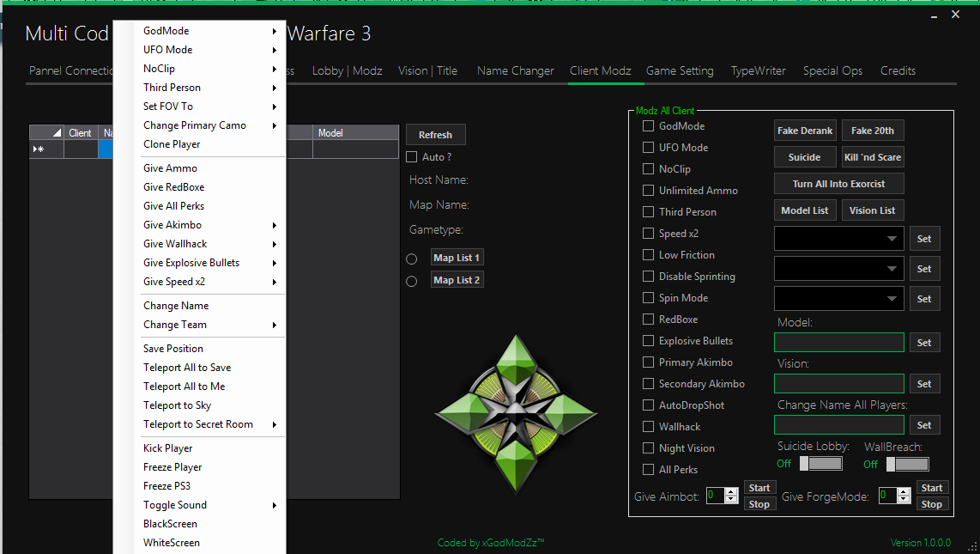Click the Client column header
This screenshot has width=980, height=554.
pyautogui.click(x=81, y=132)
